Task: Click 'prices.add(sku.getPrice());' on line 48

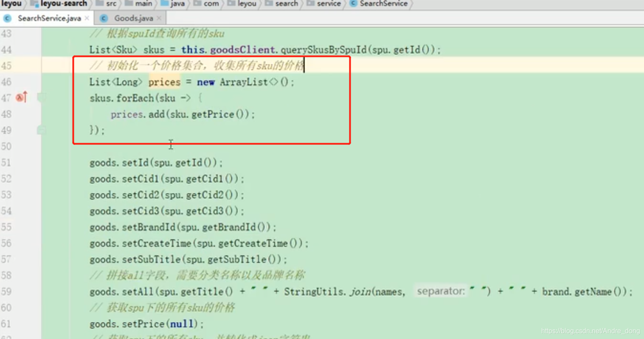Action: pos(183,114)
